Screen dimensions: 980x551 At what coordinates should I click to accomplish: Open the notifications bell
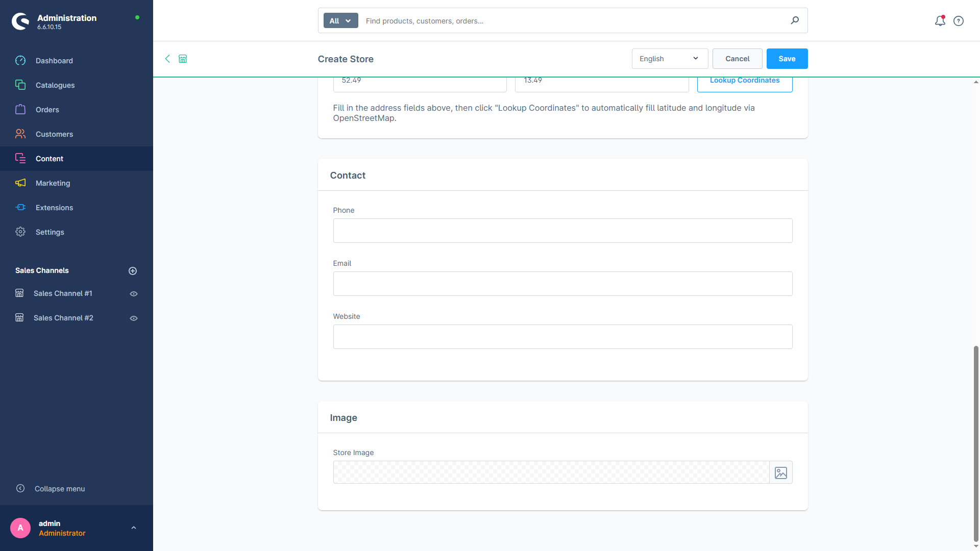pyautogui.click(x=940, y=21)
